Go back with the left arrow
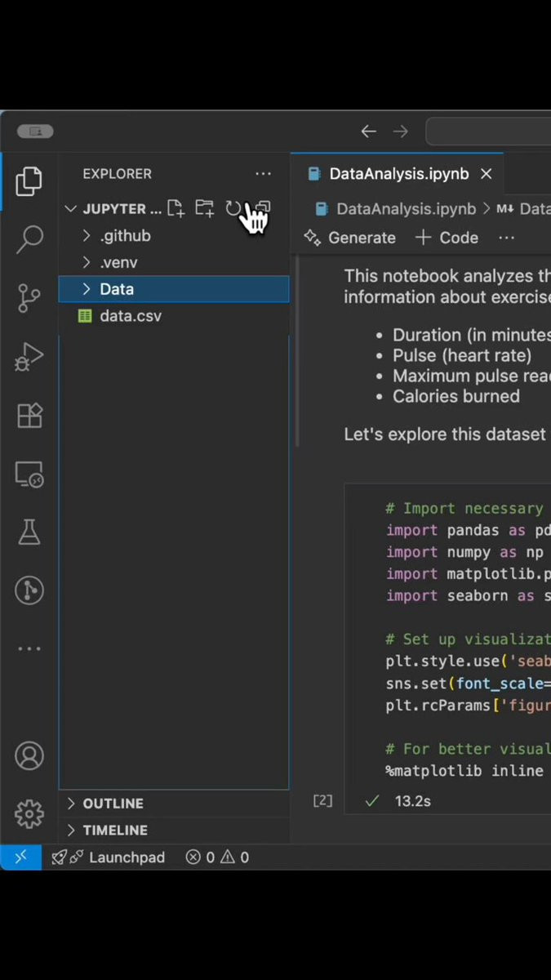Screen dimensions: 551x980 tap(369, 131)
